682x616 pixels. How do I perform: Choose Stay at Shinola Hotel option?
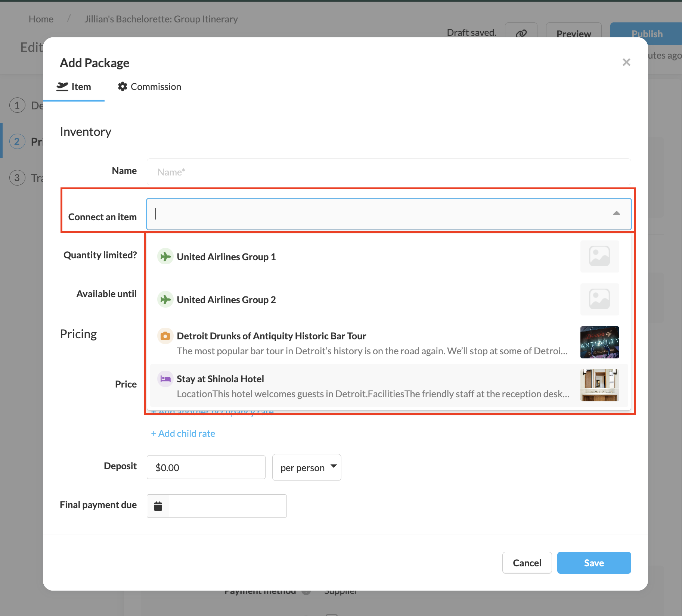click(x=389, y=386)
